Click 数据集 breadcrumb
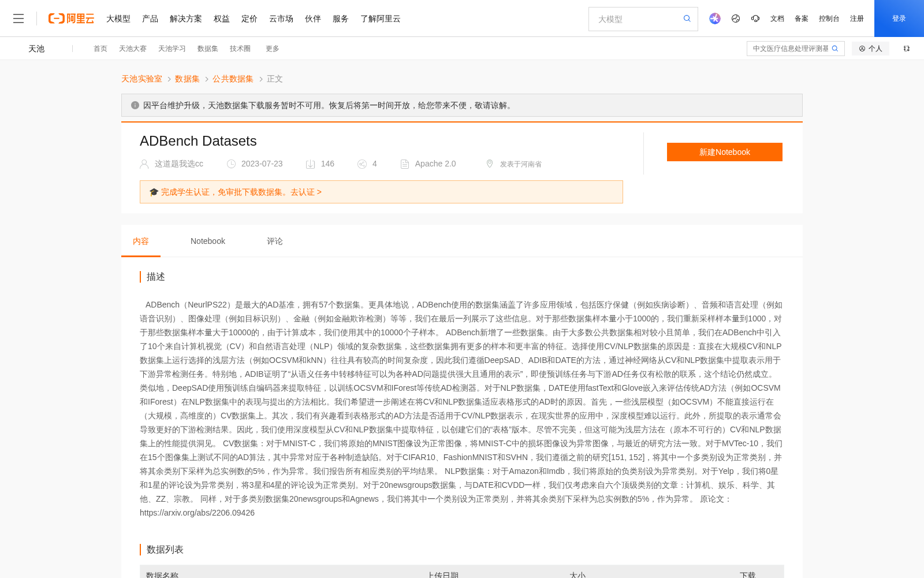This screenshot has width=924, height=578. (187, 79)
